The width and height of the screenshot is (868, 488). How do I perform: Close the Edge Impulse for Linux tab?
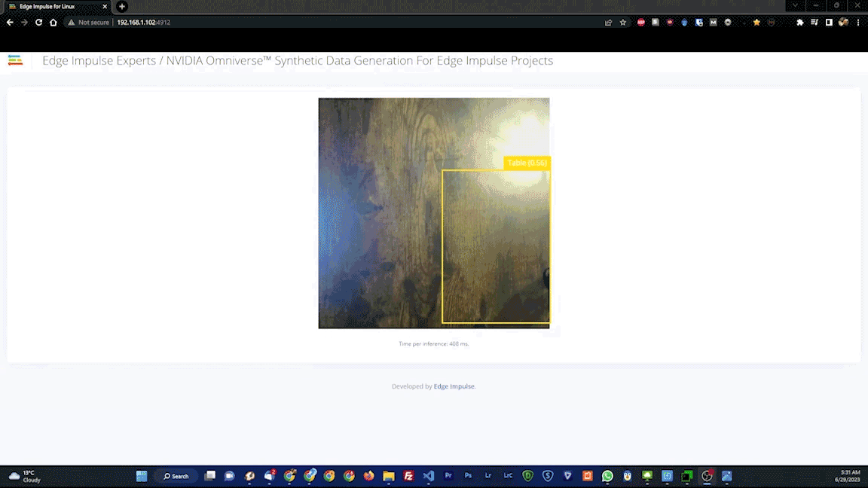[105, 7]
